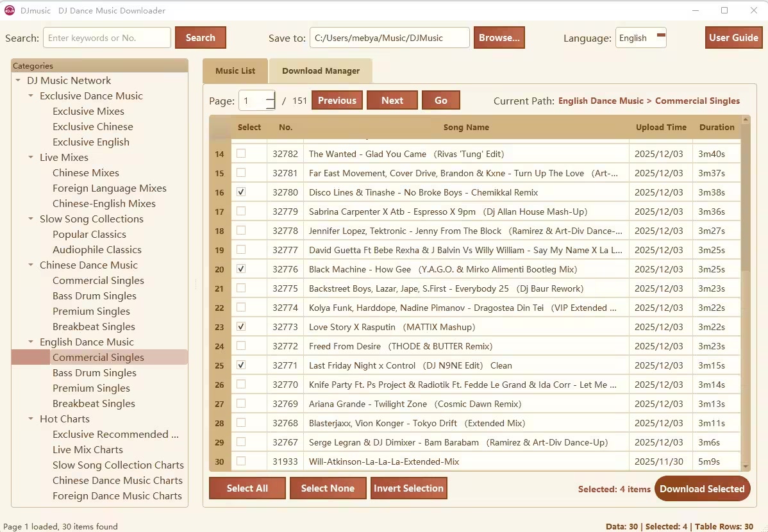Collapse the Live Mixes category arrow
This screenshot has width=768, height=532.
click(x=31, y=158)
